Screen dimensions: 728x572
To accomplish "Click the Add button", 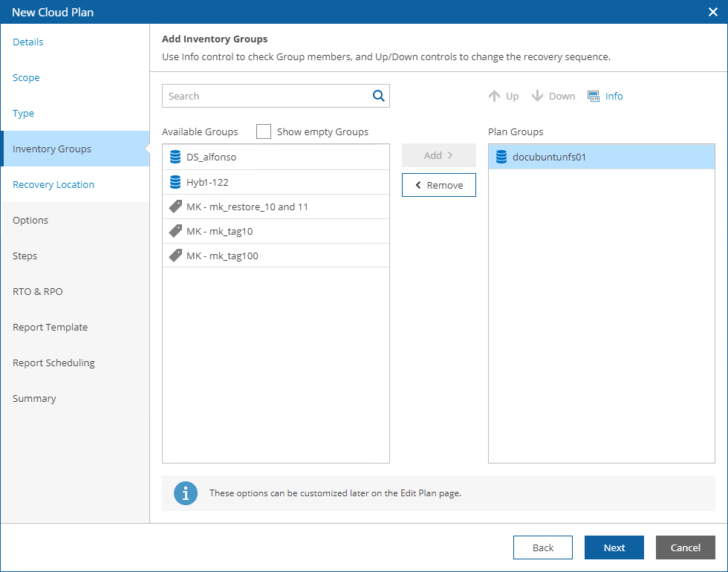I will 438,155.
